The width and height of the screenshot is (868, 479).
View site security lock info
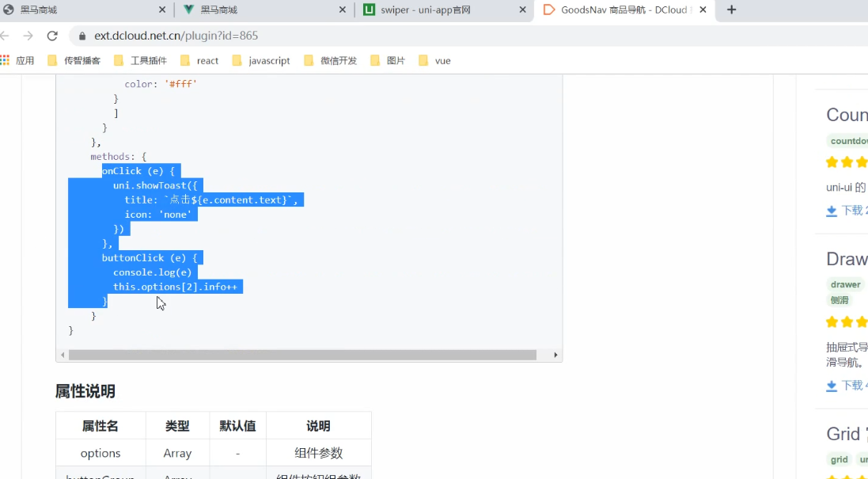pyautogui.click(x=82, y=36)
